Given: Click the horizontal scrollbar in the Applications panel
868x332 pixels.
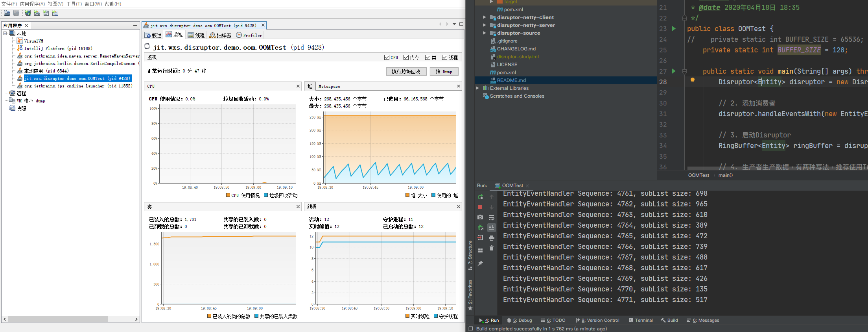Looking at the screenshot, I should [57, 319].
